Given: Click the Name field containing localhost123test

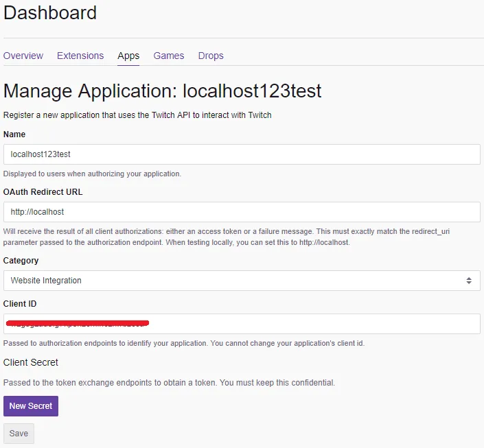Looking at the screenshot, I should 242,154.
